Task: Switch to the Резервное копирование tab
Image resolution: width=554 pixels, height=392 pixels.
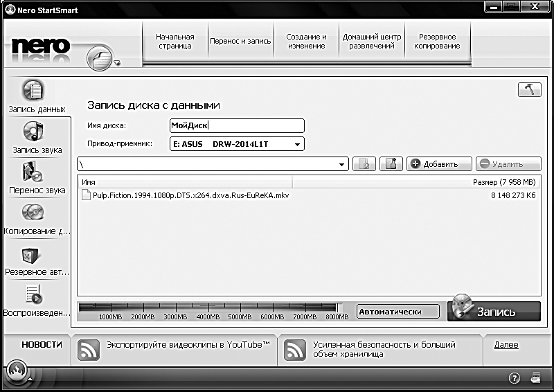Action: [438, 42]
